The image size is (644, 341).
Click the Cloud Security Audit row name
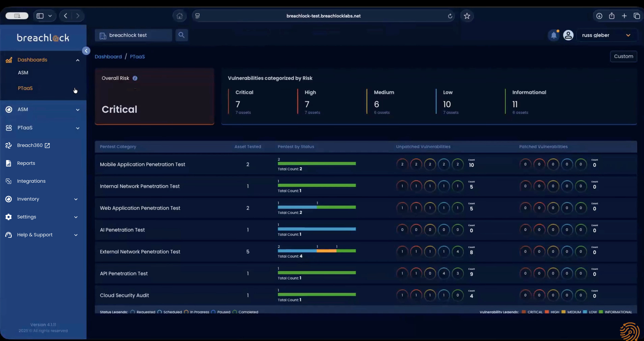tap(124, 295)
